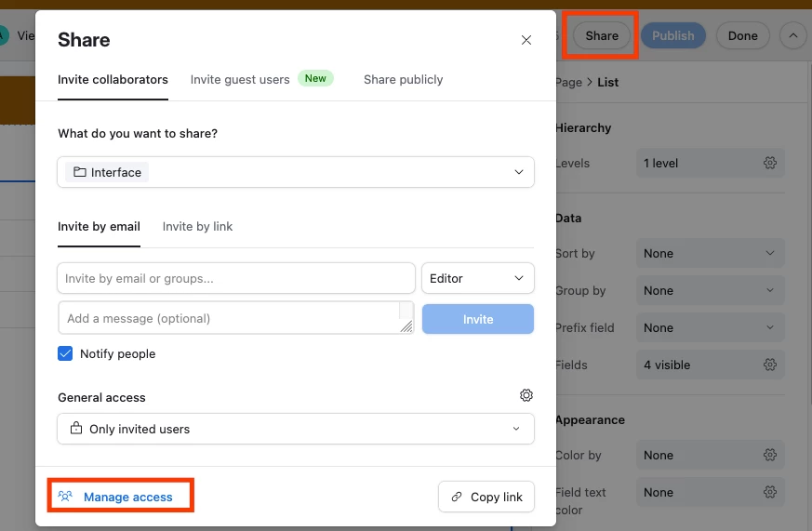Switch to Invite guest users tab
The image size is (812, 531).
click(240, 79)
